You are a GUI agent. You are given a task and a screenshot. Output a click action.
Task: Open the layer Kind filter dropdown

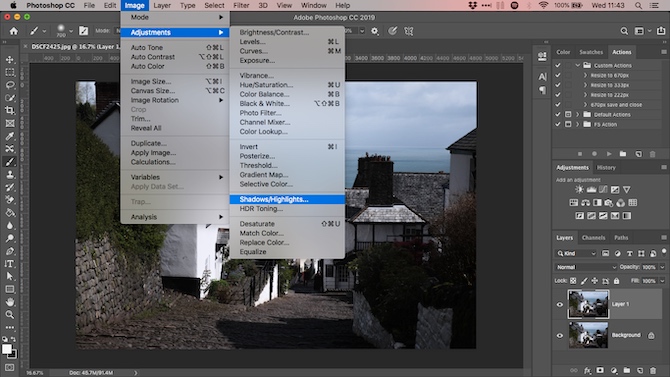click(576, 253)
